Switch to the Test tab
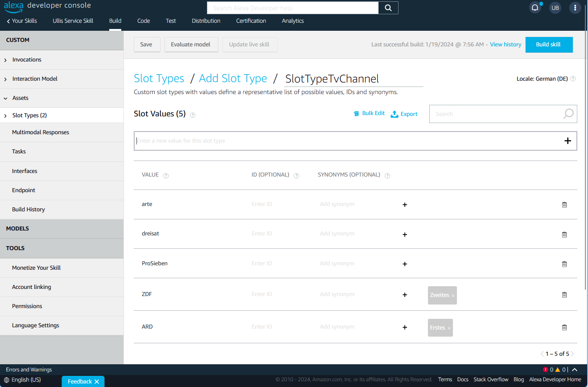The height and width of the screenshot is (387, 588). [x=171, y=21]
